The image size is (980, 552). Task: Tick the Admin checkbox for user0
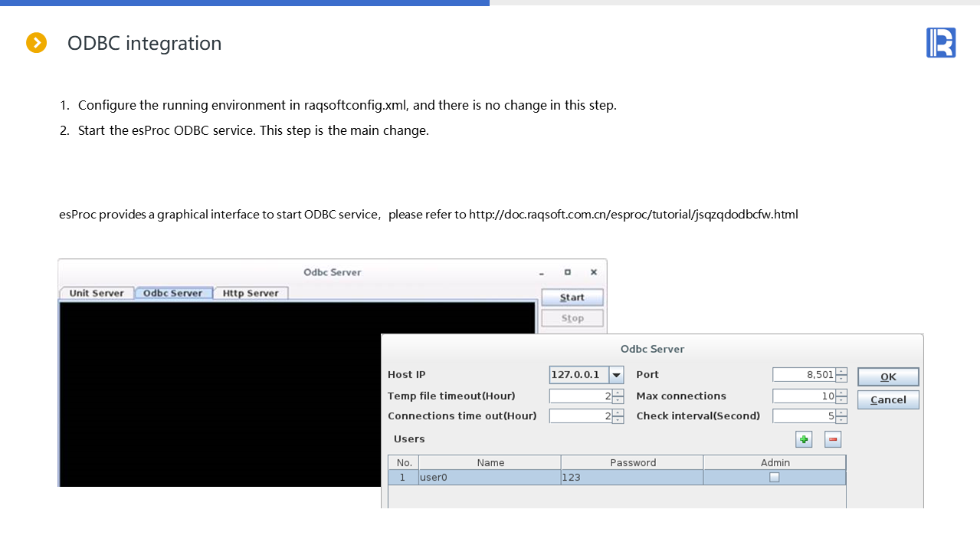tap(775, 477)
